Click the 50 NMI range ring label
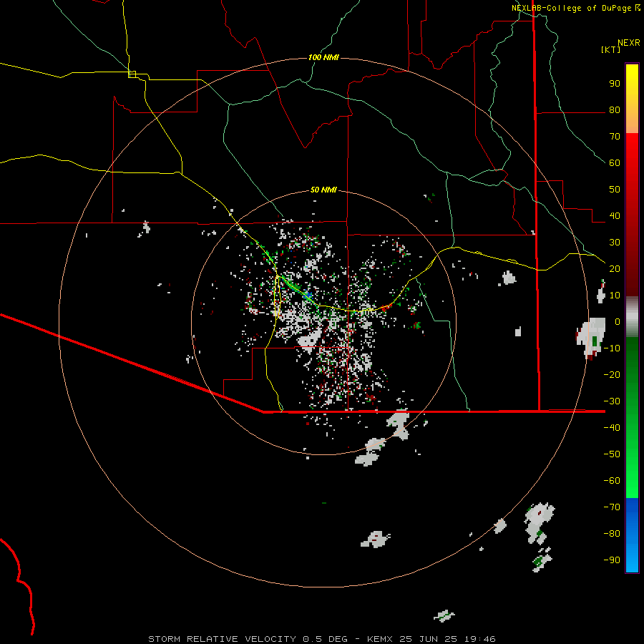This screenshot has height=644, width=644. [323, 190]
